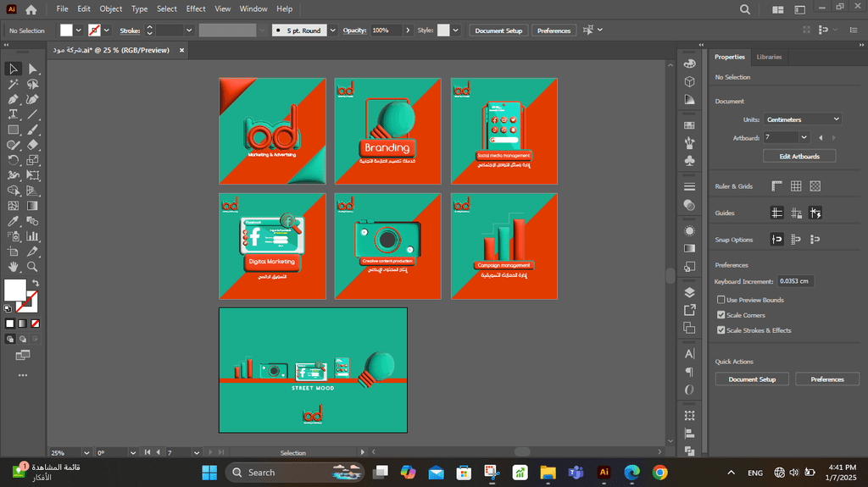
Task: Toggle lock guides button
Action: tap(796, 213)
